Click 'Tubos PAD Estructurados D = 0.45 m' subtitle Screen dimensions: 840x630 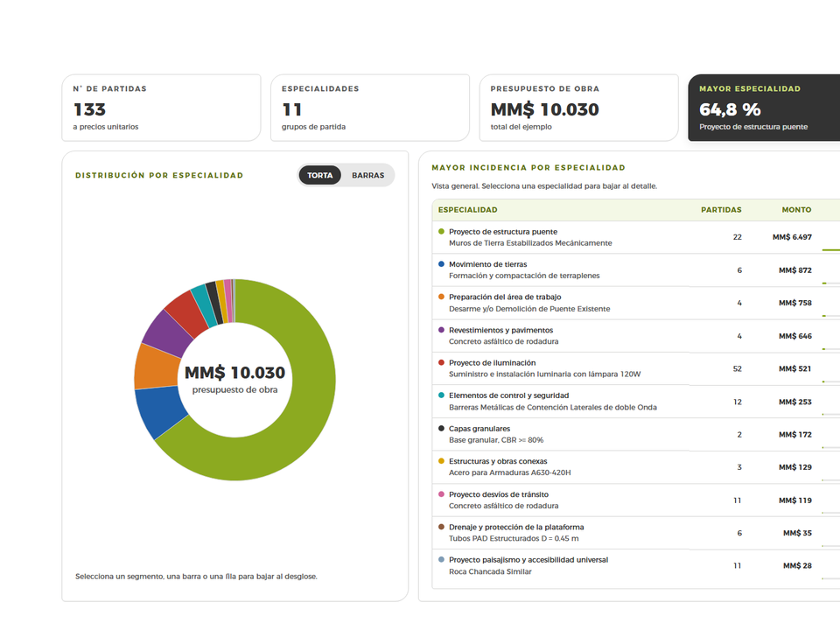(x=514, y=539)
